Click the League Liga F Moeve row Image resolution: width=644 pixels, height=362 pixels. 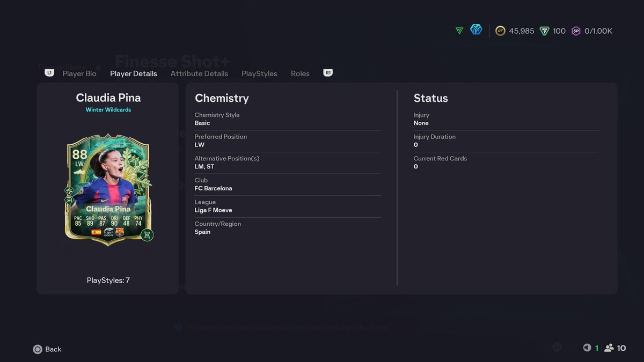[287, 206]
